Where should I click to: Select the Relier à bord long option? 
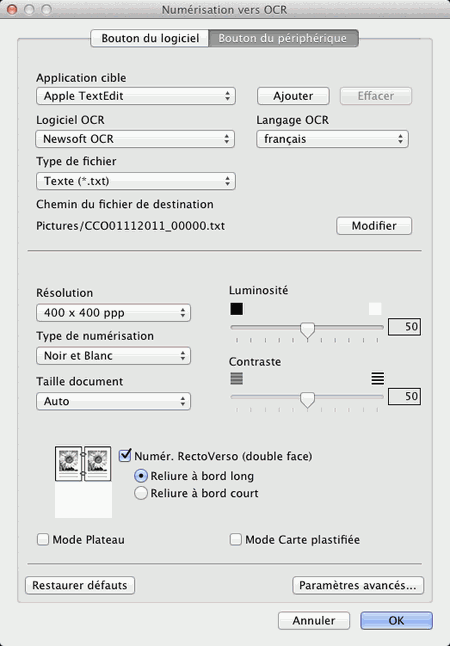tap(141, 476)
